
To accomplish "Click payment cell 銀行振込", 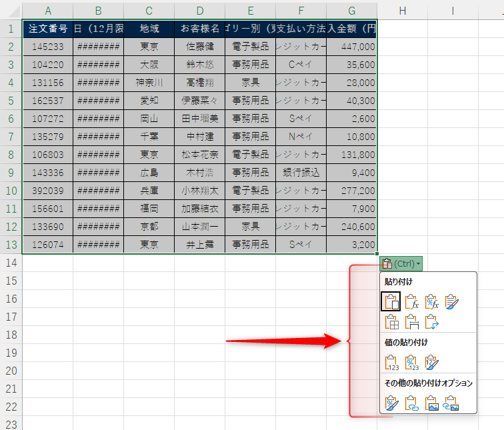I will point(301,173).
